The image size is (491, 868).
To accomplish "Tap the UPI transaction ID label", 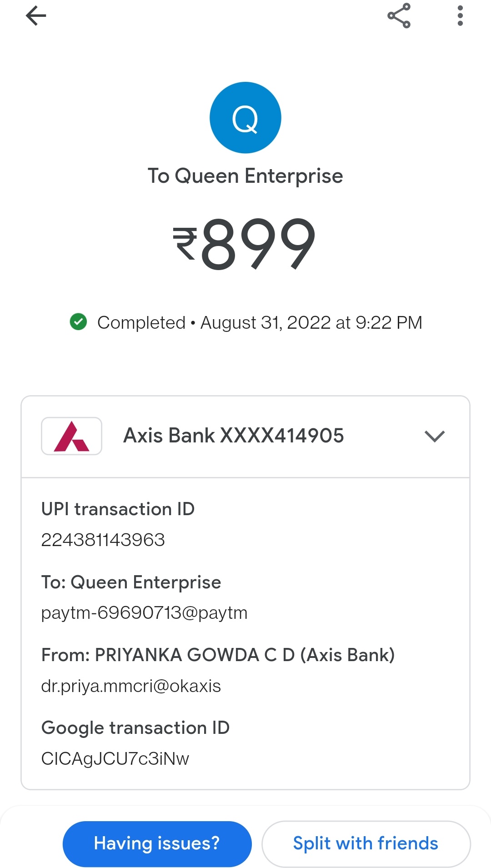I will click(x=118, y=509).
